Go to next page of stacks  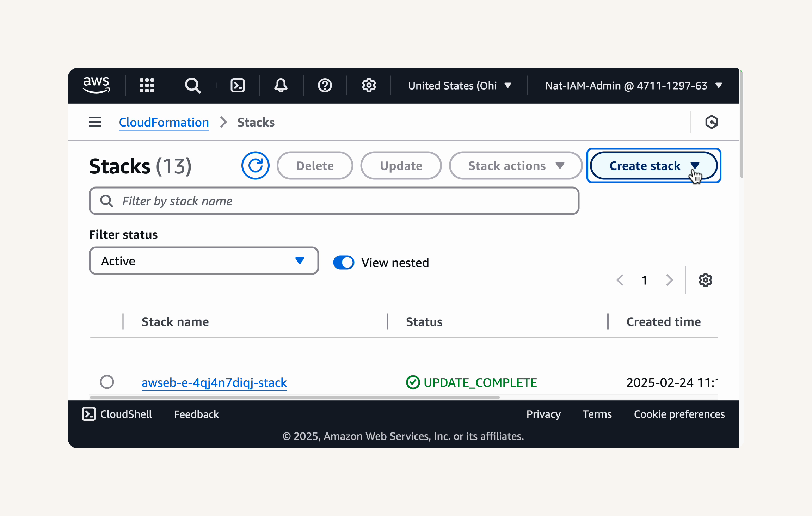click(x=669, y=280)
